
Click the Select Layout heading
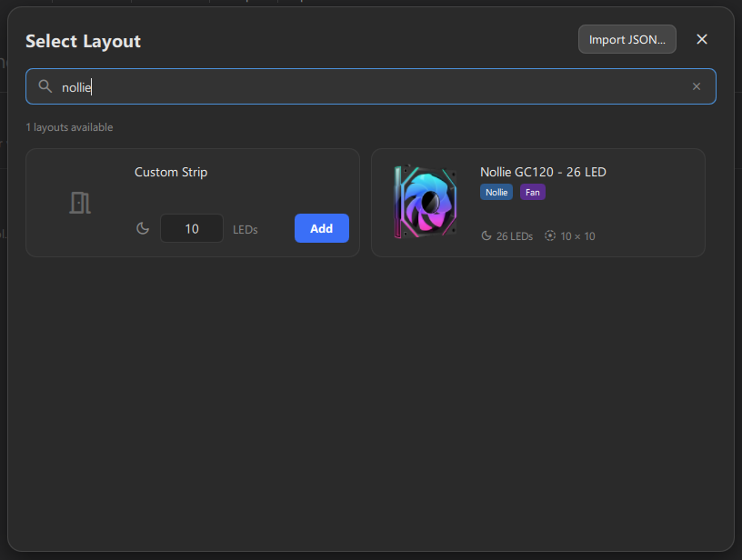[84, 41]
